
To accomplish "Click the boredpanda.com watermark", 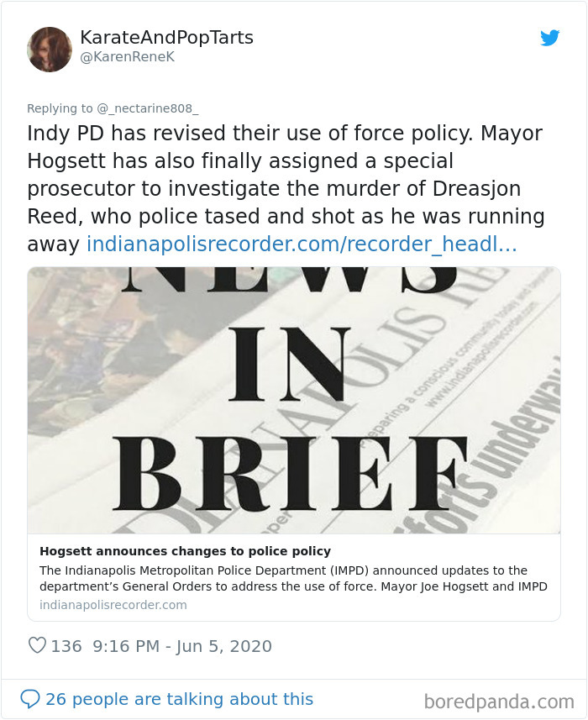I will (x=499, y=702).
